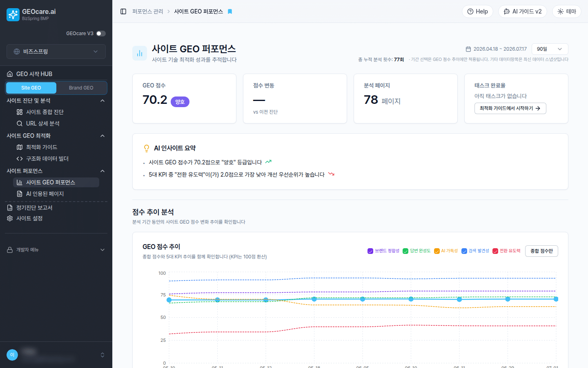Screen dimensions: 588x368
Task: Select the Site GEO tab
Action: click(31, 88)
